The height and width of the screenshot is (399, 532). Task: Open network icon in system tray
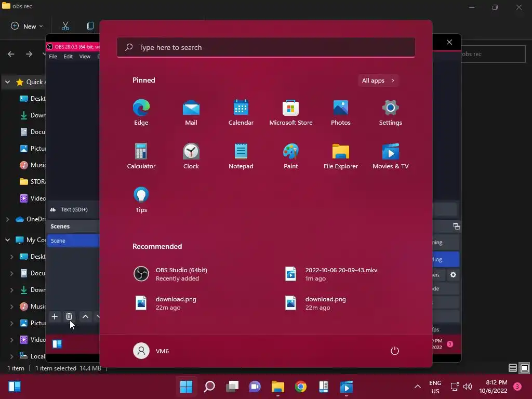click(x=455, y=387)
